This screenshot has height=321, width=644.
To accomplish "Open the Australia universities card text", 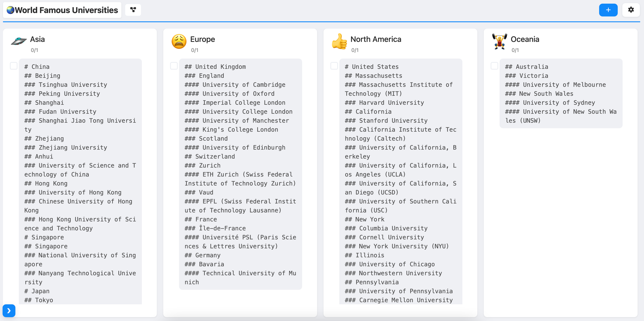I will pyautogui.click(x=561, y=93).
